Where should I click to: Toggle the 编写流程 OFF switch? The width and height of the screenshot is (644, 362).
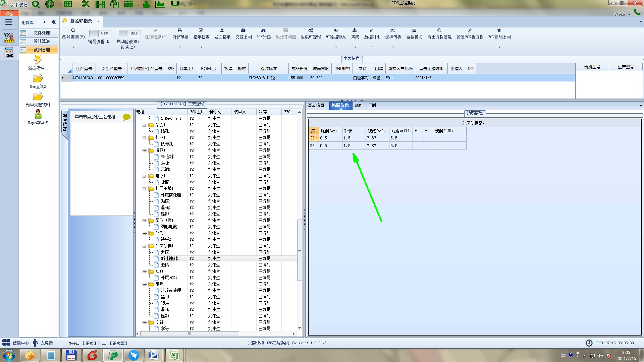coord(99,34)
